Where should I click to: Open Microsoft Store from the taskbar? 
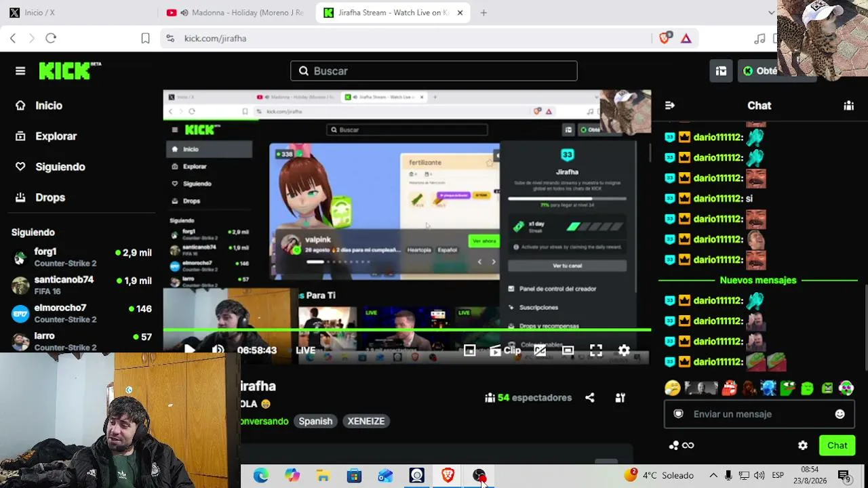coord(355,476)
